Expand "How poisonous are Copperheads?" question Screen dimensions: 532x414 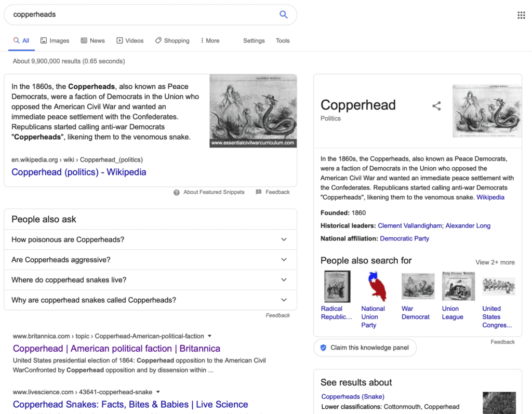[x=150, y=239]
